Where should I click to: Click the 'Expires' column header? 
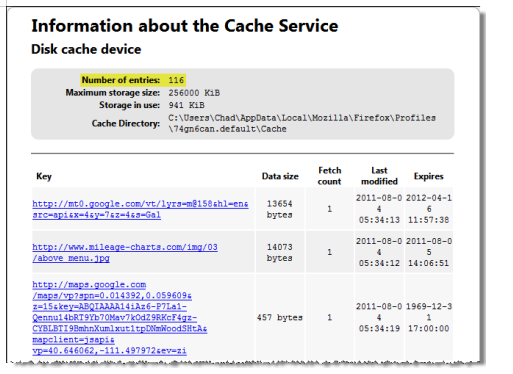coord(429,176)
